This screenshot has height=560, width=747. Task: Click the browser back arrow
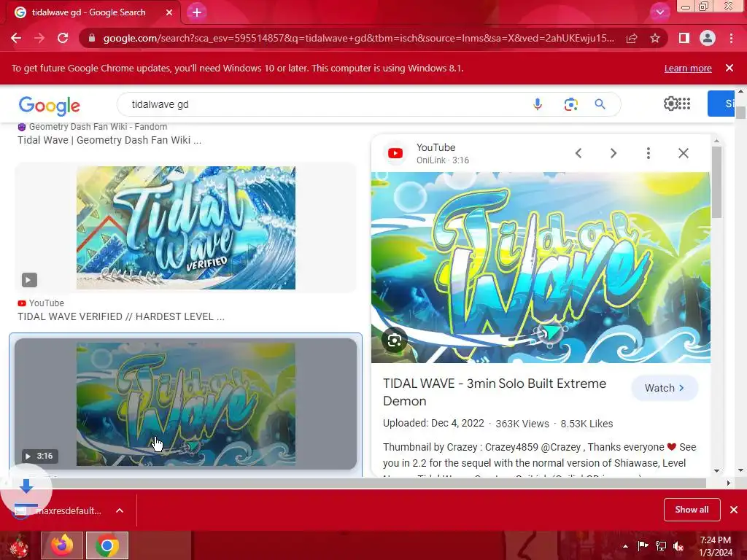click(x=16, y=38)
